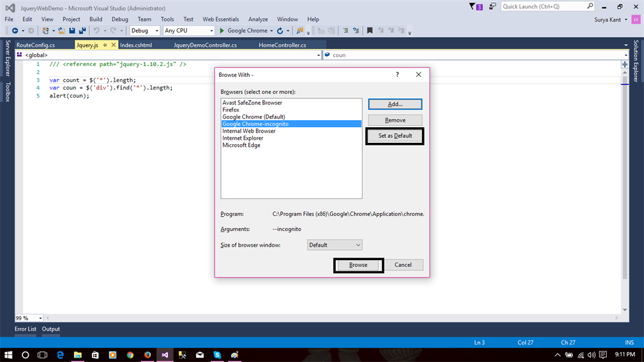Open the notifications flag icon
644x362 pixels.
pyautogui.click(x=475, y=6)
